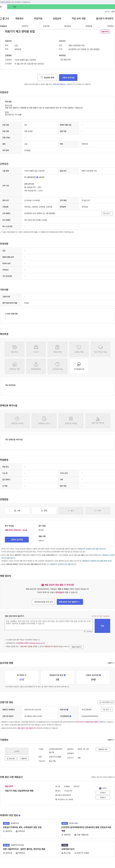Open the 실업급여 top menu
This screenshot has width=115, height=868.
[57, 19]
